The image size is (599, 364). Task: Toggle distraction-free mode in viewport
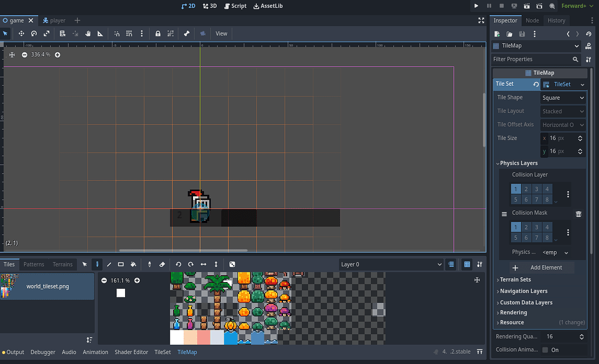click(x=481, y=20)
